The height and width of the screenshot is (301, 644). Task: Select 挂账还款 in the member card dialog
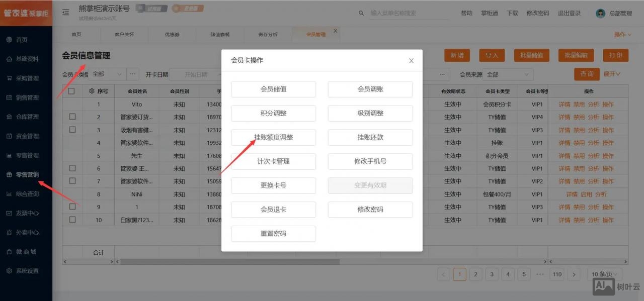coord(370,137)
